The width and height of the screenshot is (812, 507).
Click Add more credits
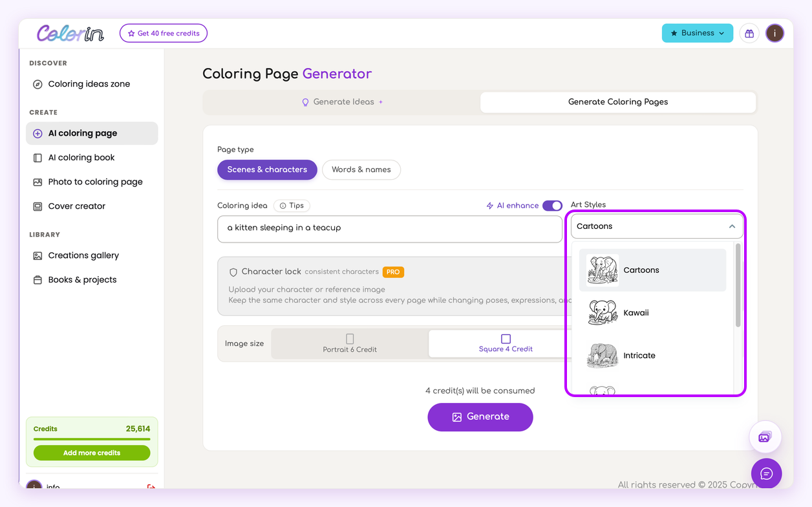tap(92, 453)
